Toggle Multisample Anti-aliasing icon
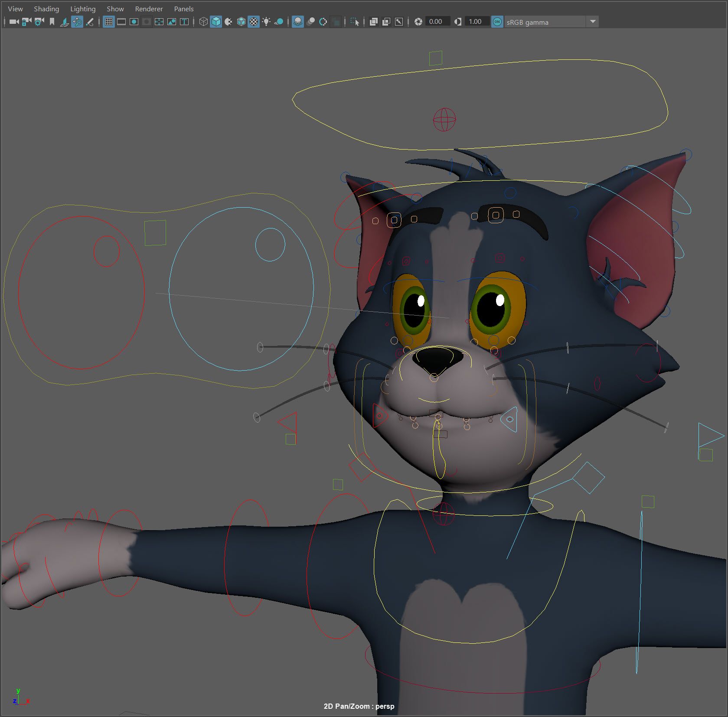The width and height of the screenshot is (728, 717). coord(323,22)
